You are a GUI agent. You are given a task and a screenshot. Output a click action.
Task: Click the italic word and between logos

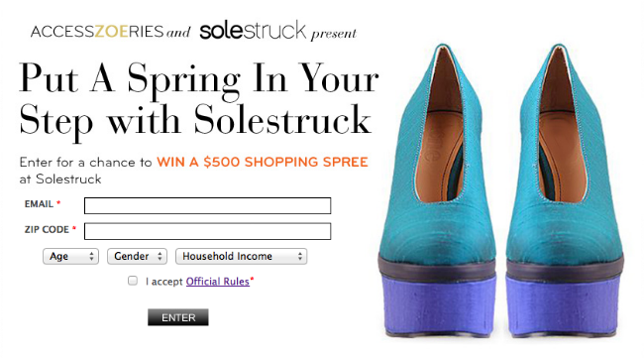[x=178, y=32]
